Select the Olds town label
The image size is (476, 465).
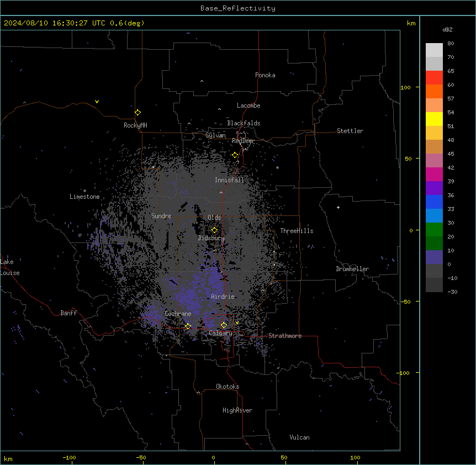[214, 218]
